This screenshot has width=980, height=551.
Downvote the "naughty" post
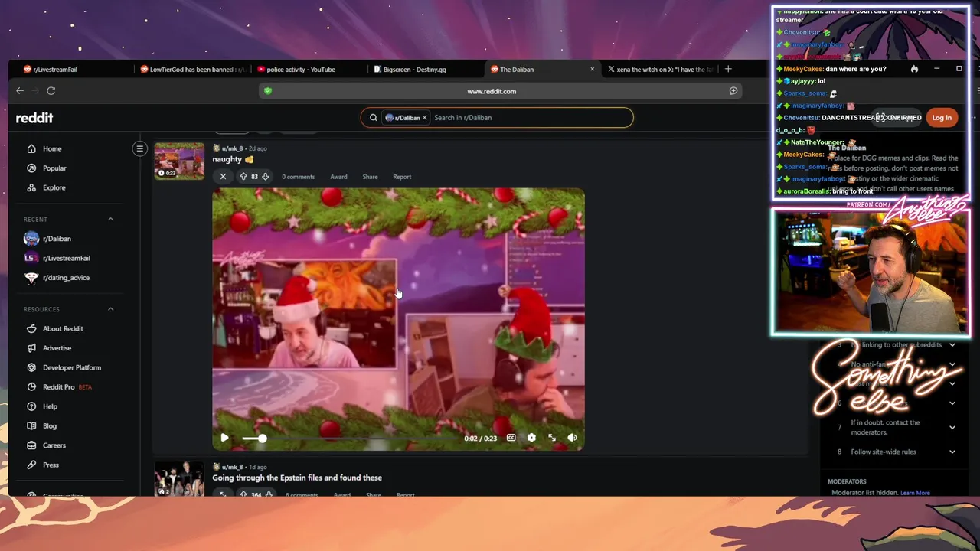point(265,177)
